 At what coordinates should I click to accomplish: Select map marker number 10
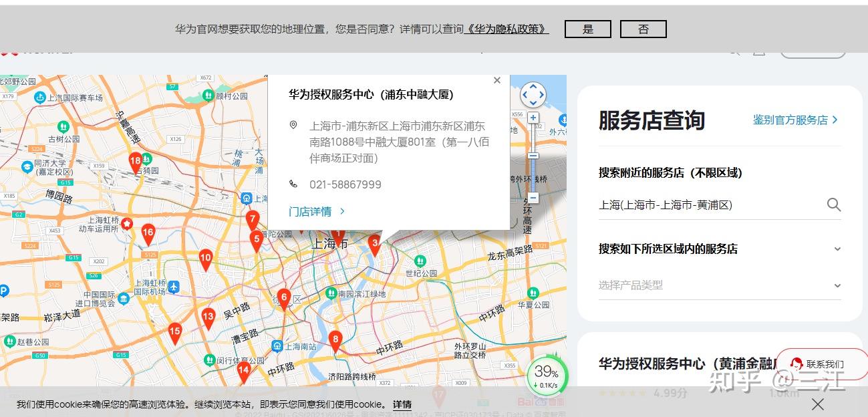point(206,259)
